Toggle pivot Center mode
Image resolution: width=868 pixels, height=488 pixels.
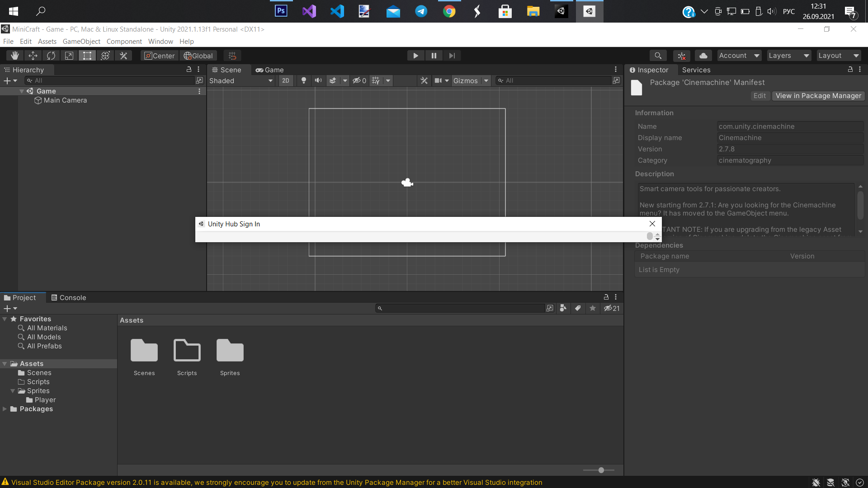pos(160,56)
